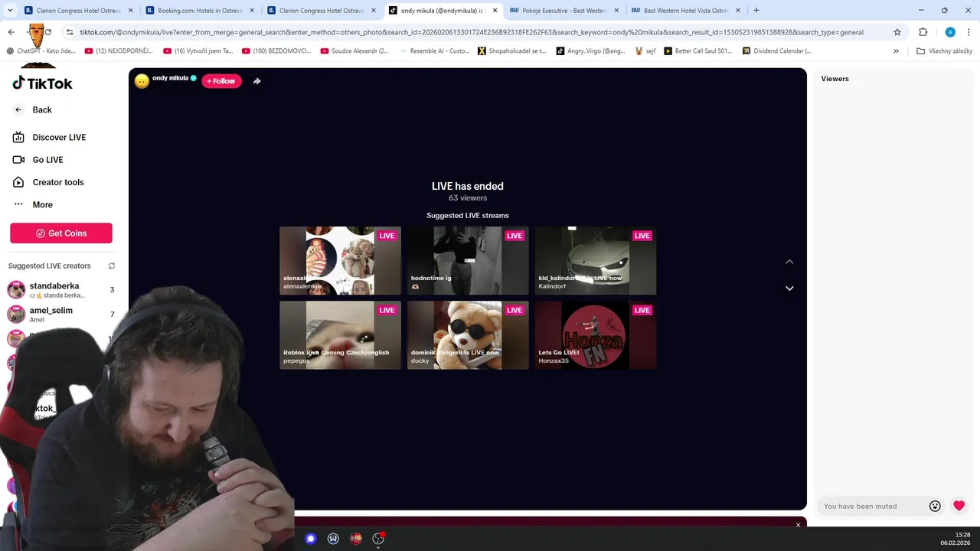
Task: Click the TikTok logo
Action: (42, 83)
